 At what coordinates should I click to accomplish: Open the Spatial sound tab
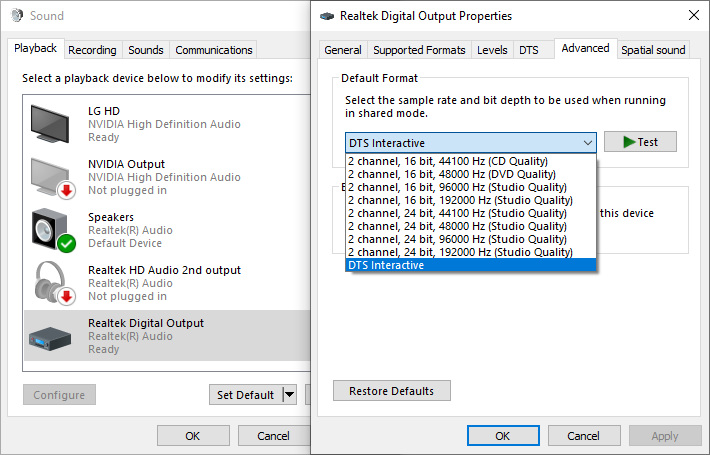tap(653, 50)
